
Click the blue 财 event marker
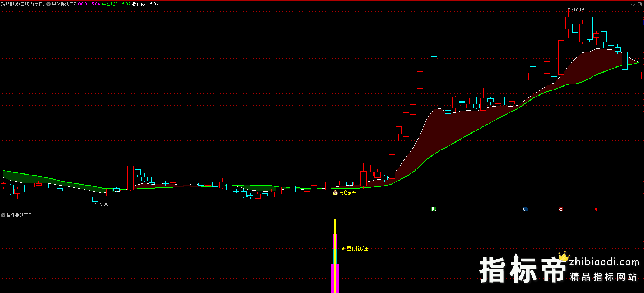(525, 209)
